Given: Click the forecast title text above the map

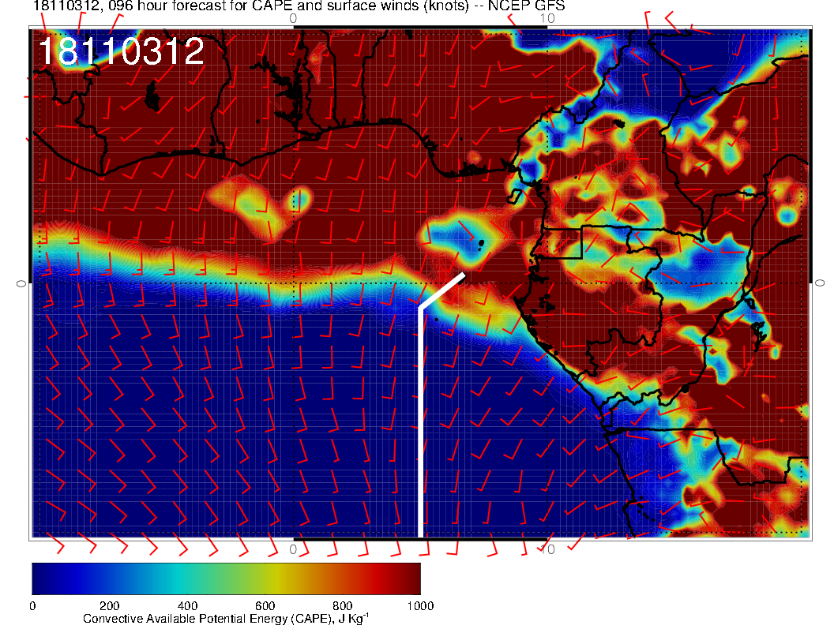Looking at the screenshot, I should click(x=299, y=6).
